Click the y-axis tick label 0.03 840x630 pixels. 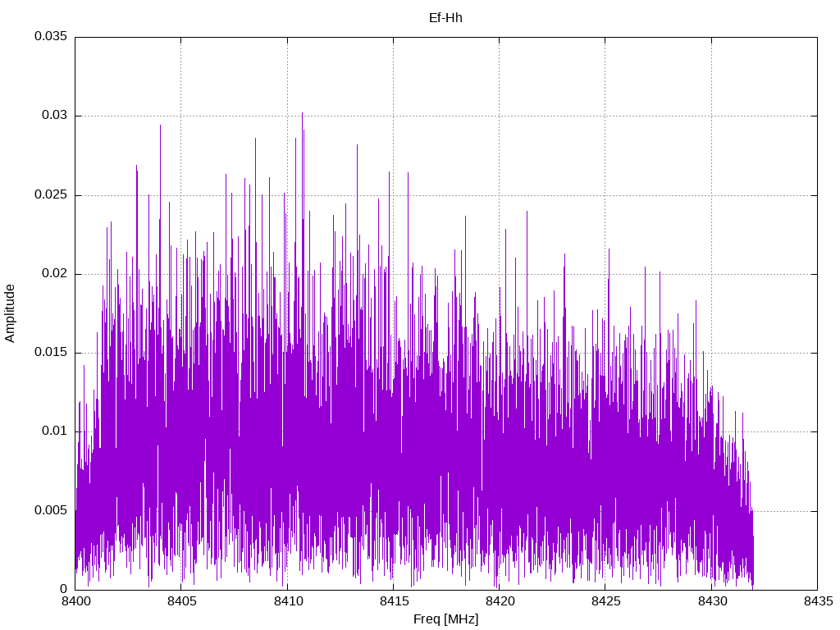[x=55, y=115]
